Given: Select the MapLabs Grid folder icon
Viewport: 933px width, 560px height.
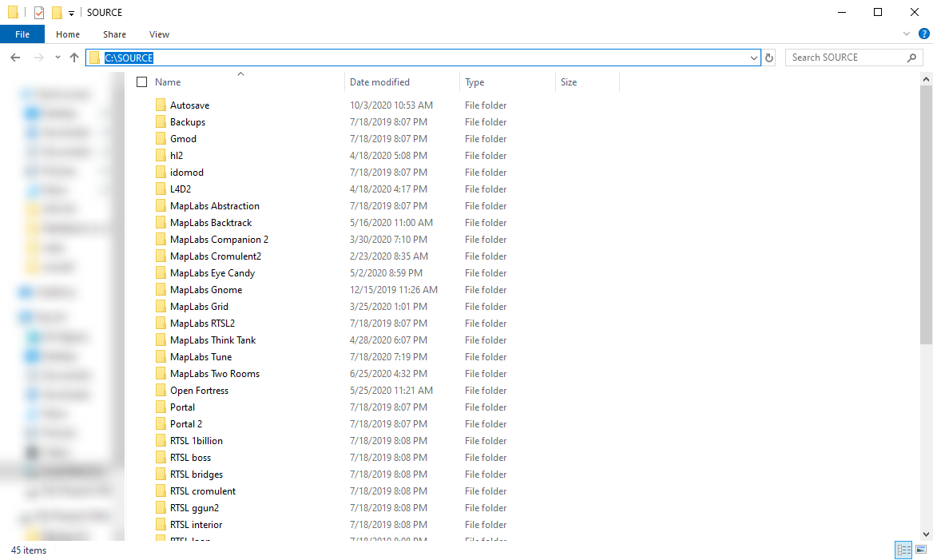Looking at the screenshot, I should [x=161, y=307].
